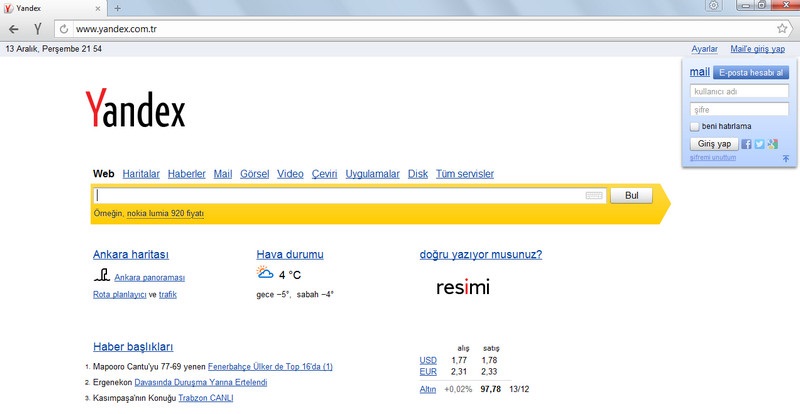Close the Yandex tab
The height and width of the screenshot is (414, 800).
click(98, 9)
